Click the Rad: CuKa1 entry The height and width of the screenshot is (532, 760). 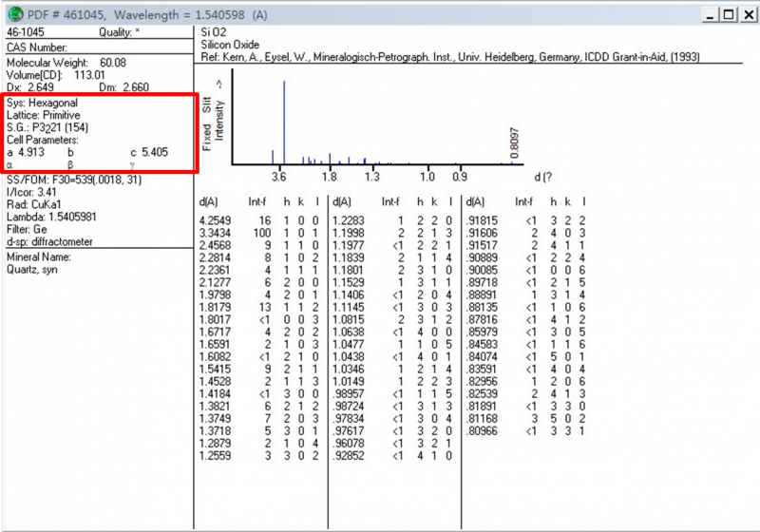[x=34, y=205]
